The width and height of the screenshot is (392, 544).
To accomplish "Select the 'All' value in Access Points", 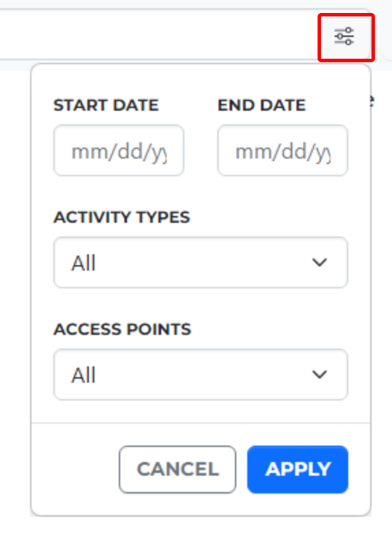I will (83, 375).
